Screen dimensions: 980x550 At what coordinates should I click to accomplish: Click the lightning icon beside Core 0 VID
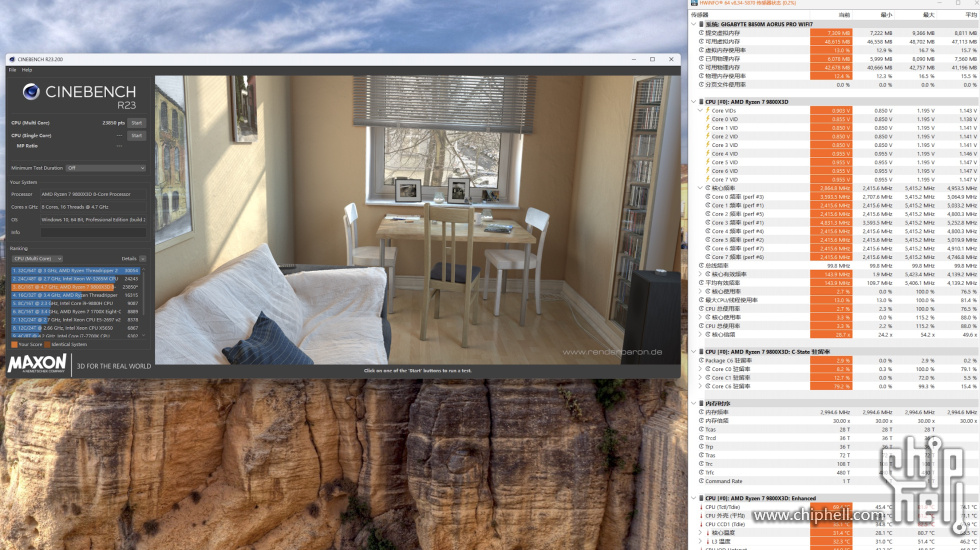(707, 119)
